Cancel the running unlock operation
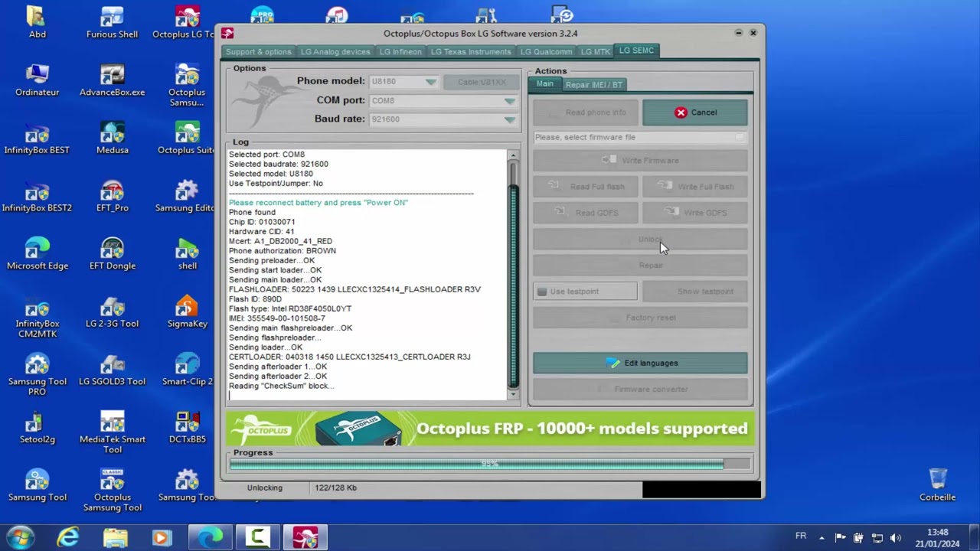The height and width of the screenshot is (551, 980). pos(695,112)
